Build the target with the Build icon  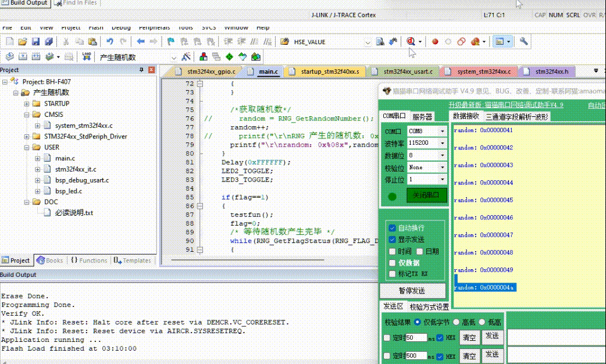(x=23, y=57)
